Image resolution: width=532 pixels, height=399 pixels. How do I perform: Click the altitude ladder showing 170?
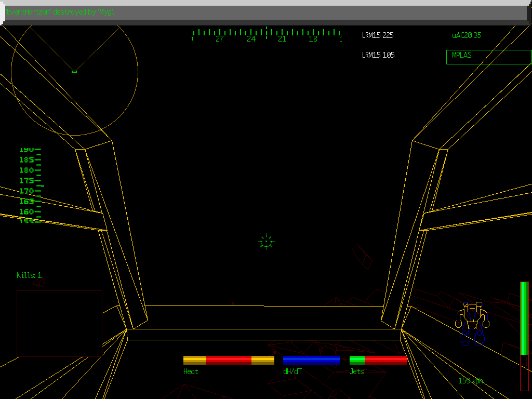(26, 191)
